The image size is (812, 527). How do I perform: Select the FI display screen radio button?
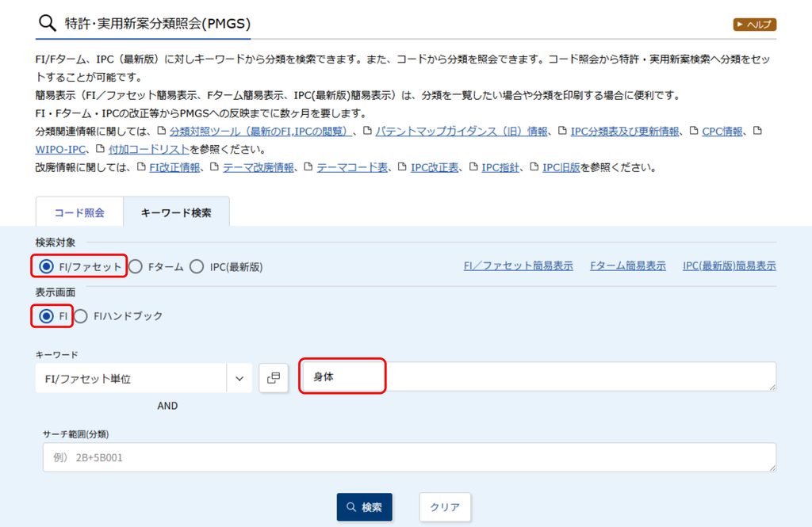coord(46,315)
